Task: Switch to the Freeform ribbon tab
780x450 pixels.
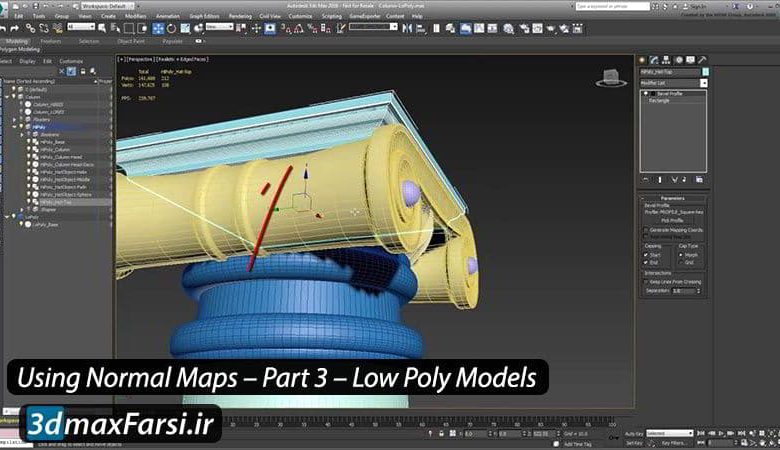Action: tap(51, 41)
